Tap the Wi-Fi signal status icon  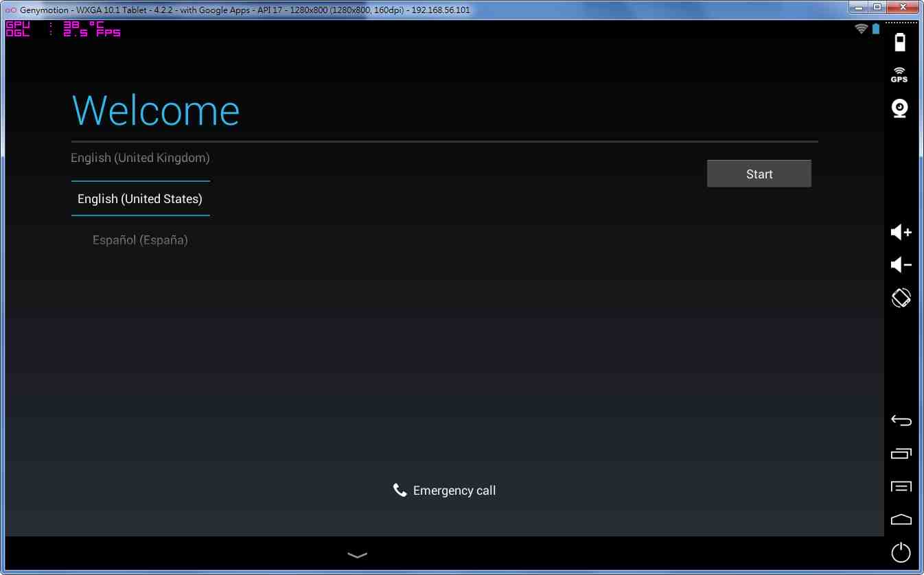pyautogui.click(x=861, y=29)
